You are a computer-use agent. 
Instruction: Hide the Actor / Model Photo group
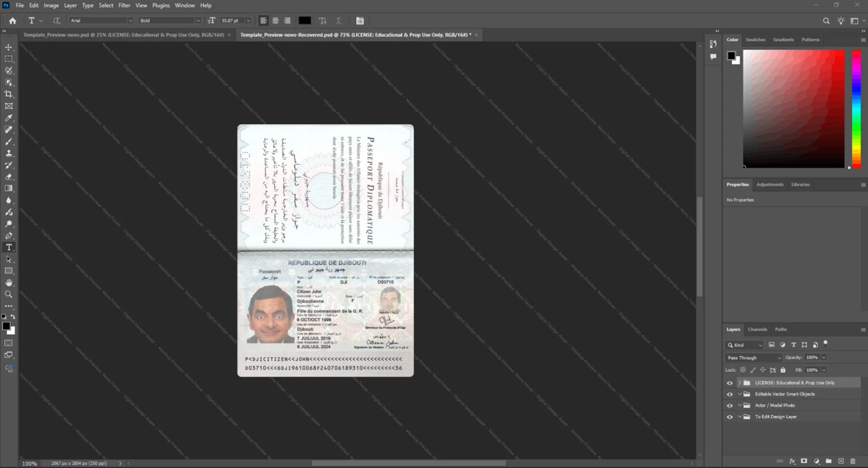coord(730,406)
